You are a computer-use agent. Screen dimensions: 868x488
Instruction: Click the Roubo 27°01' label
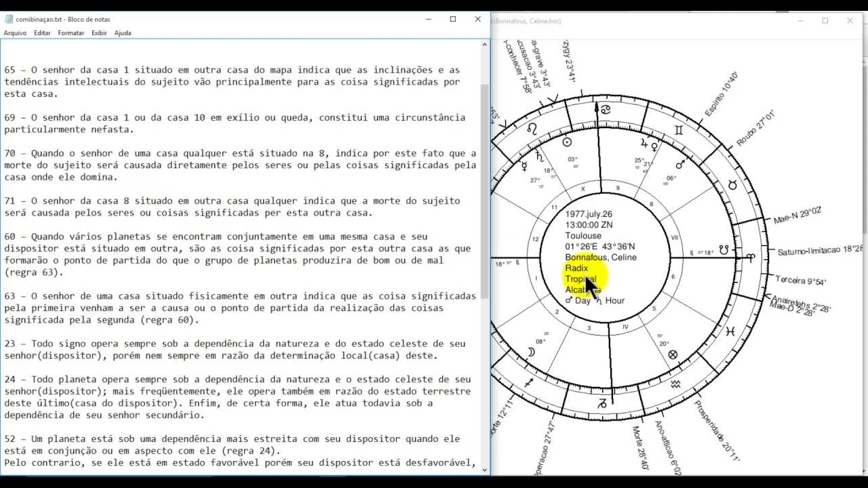point(755,129)
